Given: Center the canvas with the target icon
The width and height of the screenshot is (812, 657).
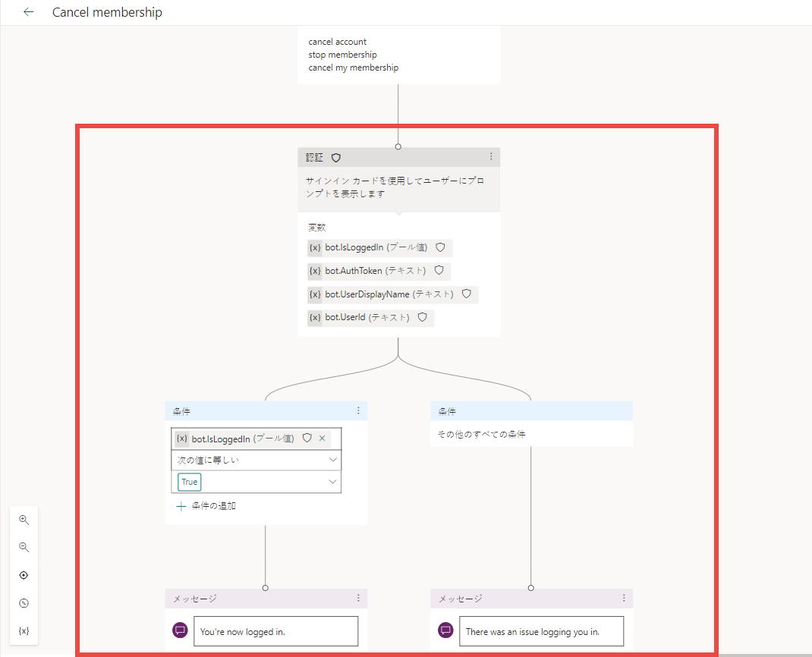Looking at the screenshot, I should coord(24,575).
